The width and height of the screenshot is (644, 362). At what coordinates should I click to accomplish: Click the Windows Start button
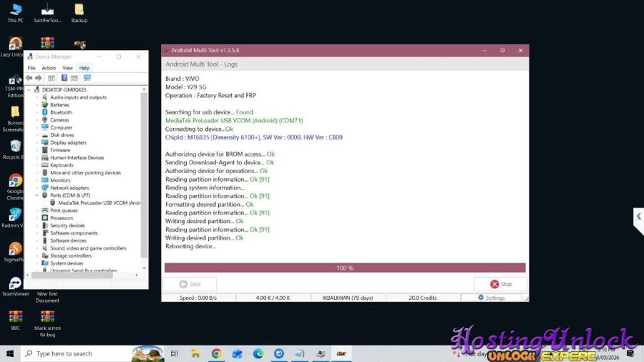click(10, 353)
